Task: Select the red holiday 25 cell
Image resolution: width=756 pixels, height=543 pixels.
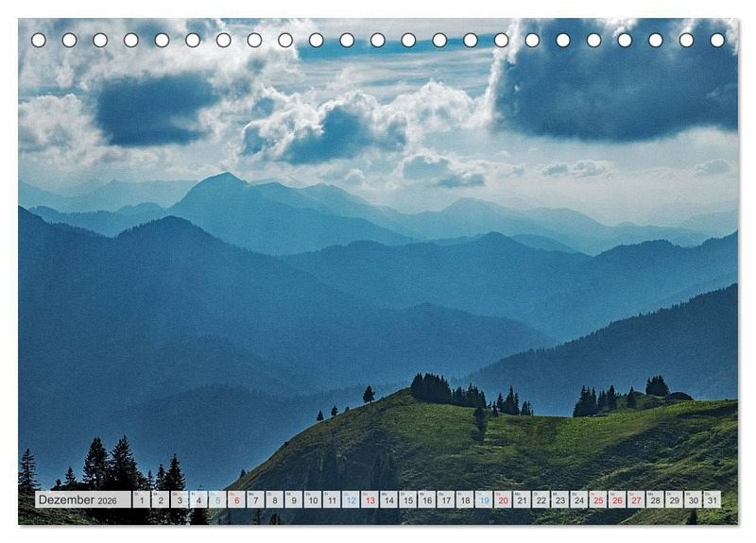Action: (x=598, y=500)
